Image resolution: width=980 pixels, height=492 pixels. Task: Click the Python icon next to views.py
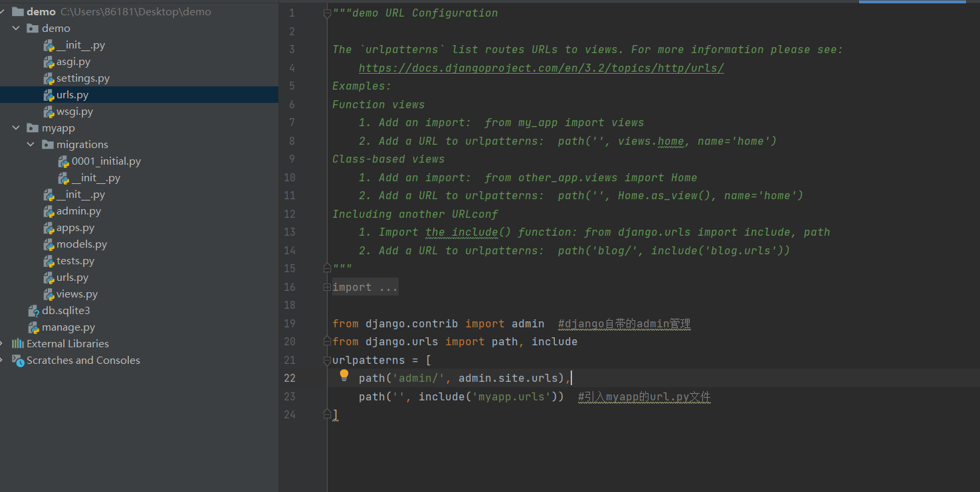pyautogui.click(x=49, y=294)
